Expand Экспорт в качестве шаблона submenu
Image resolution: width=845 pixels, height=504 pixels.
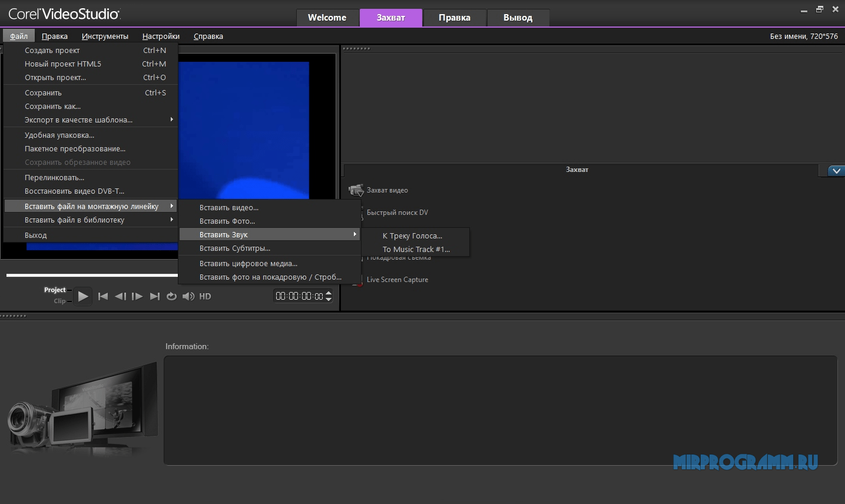91,120
